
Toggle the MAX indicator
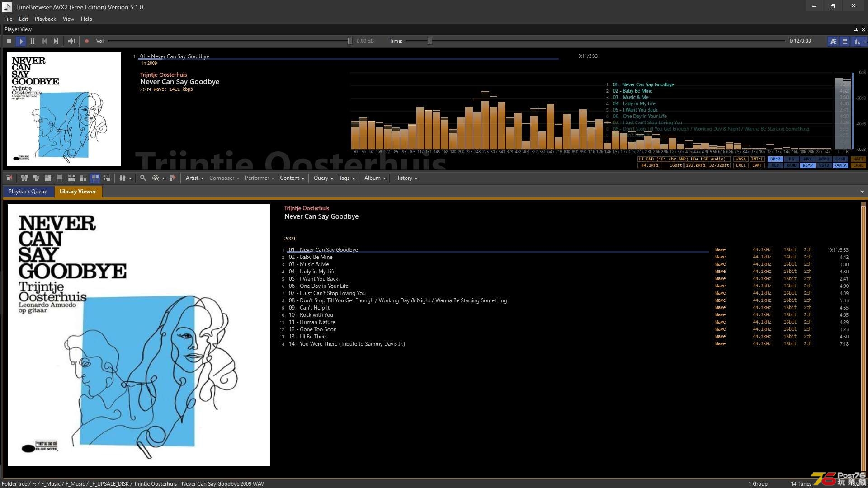[808, 159]
